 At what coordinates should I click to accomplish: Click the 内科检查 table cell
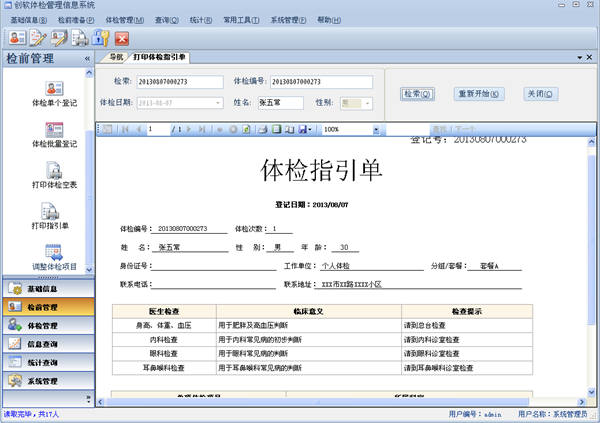[x=164, y=340]
